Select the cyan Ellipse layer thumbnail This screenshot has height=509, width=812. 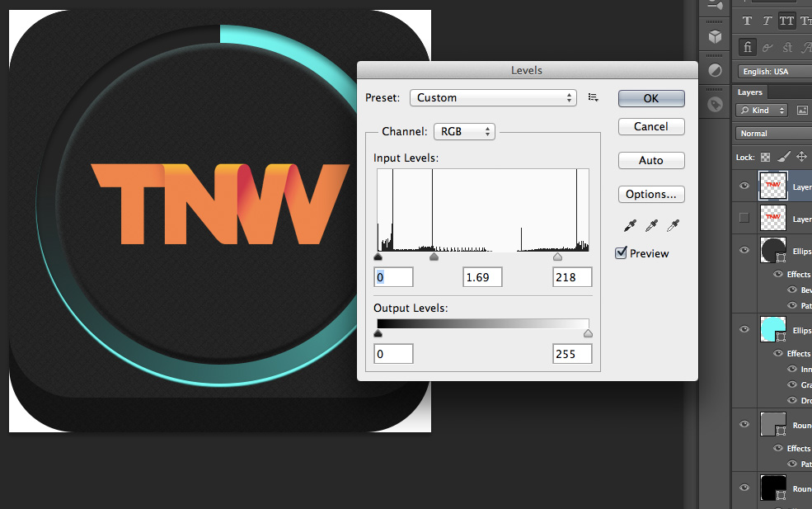(773, 329)
